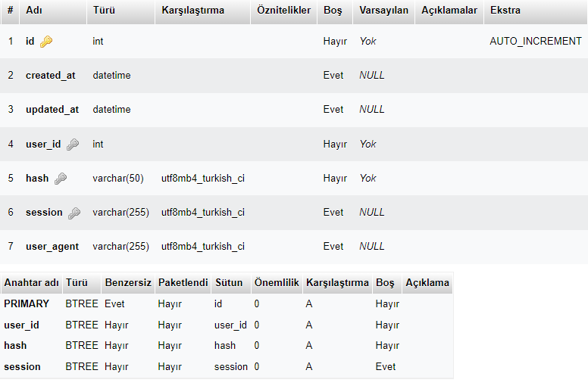Click the 'Benzersiz' column header
588x389 pixels.
pos(127,283)
